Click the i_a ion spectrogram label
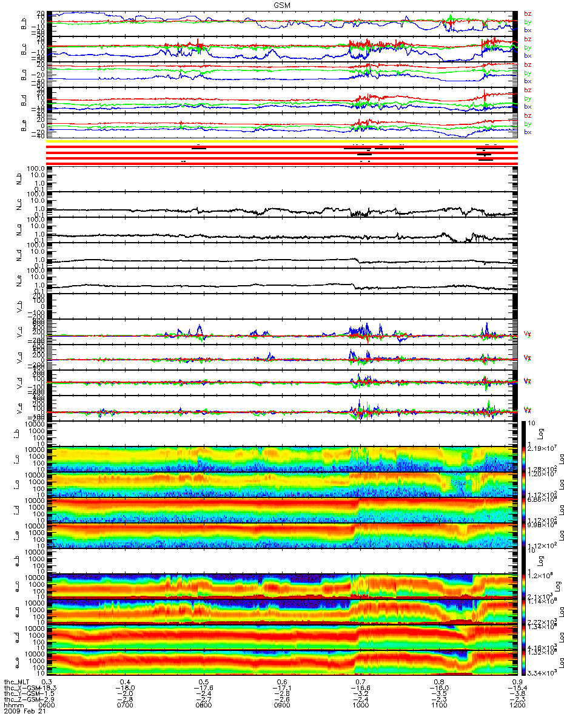 16,484
